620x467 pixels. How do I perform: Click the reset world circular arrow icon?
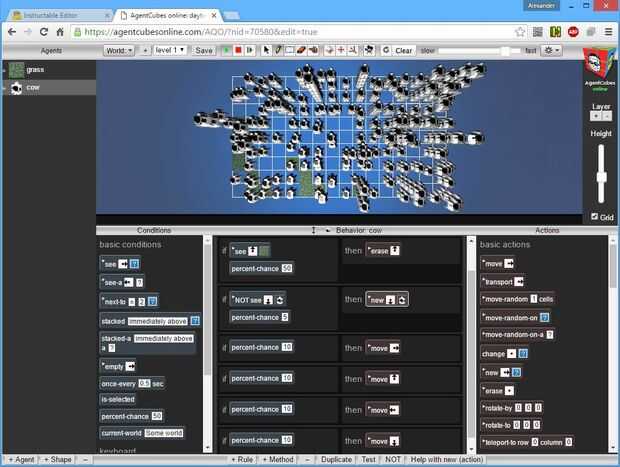pyautogui.click(x=386, y=50)
